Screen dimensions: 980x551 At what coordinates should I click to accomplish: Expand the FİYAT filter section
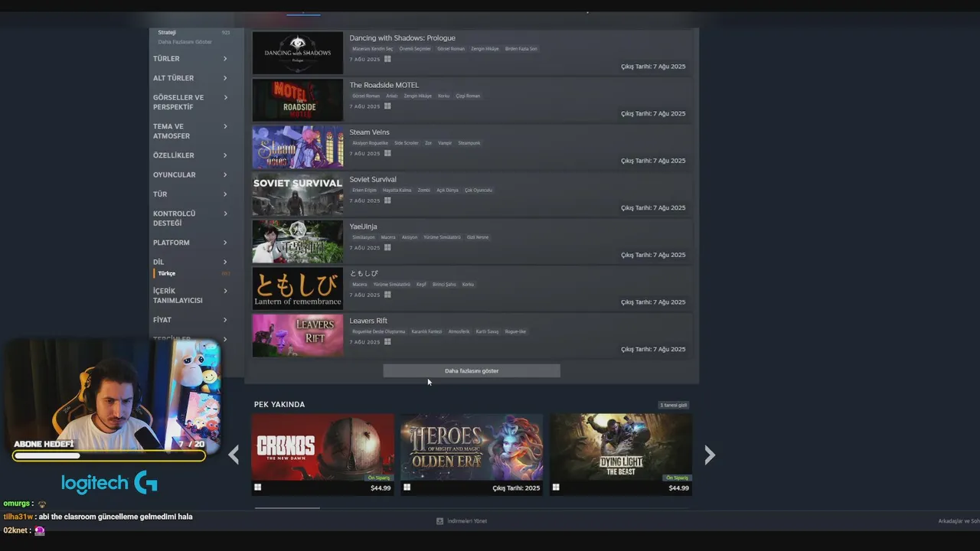[191, 320]
